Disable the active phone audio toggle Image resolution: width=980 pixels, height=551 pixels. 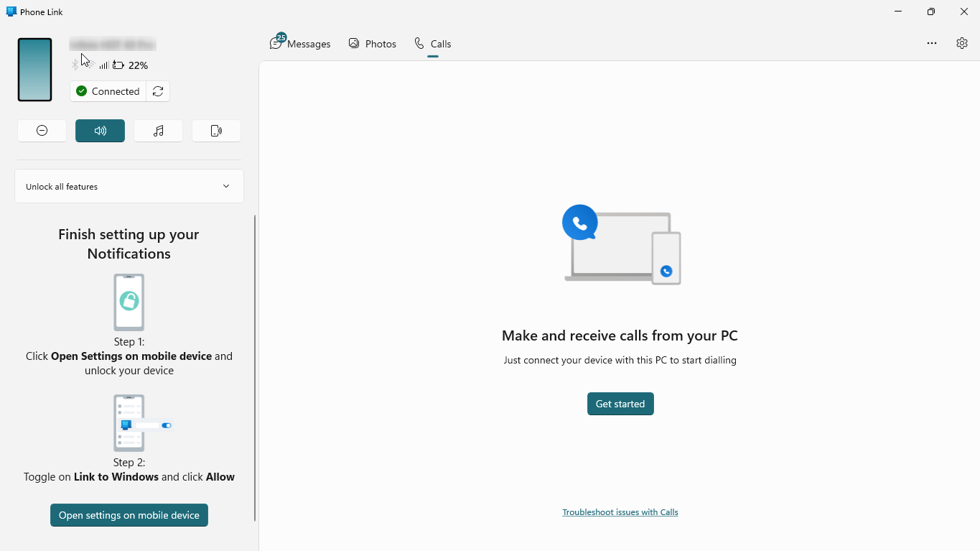tap(100, 130)
